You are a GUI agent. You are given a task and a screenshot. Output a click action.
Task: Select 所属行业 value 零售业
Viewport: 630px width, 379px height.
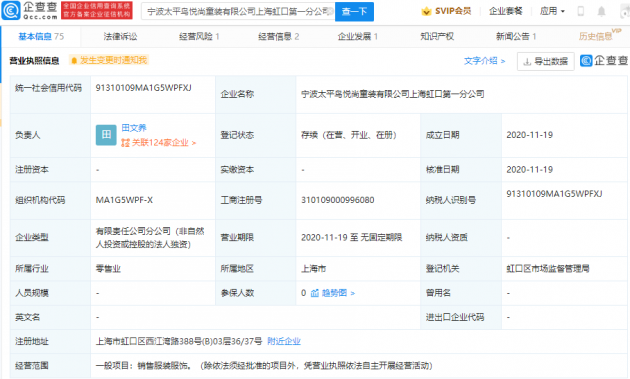pyautogui.click(x=108, y=268)
